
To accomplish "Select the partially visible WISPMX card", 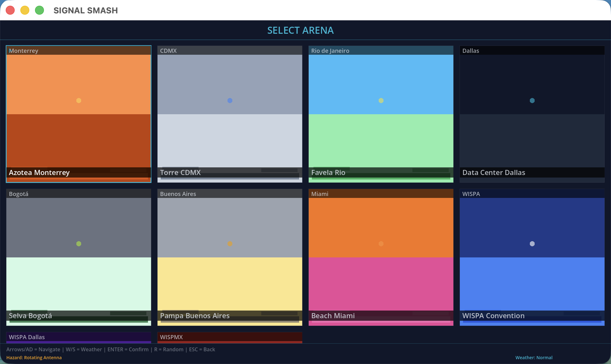I will [x=230, y=338].
